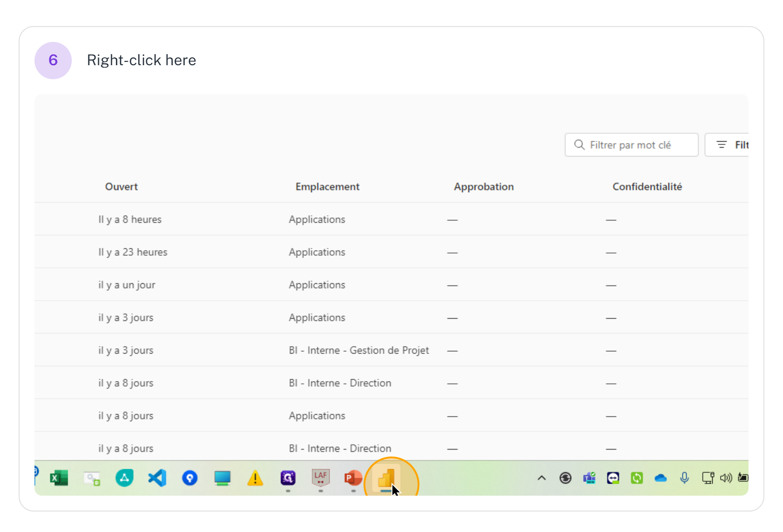Open the BI - Interne - Gestion de Projet location
The width and height of the screenshot is (783, 532).
[x=358, y=350]
